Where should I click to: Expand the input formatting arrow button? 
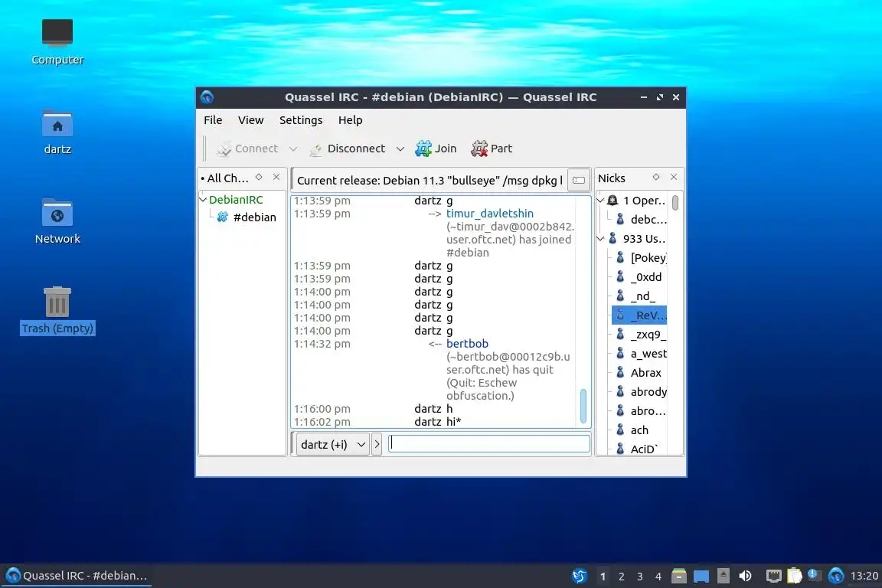click(x=377, y=445)
